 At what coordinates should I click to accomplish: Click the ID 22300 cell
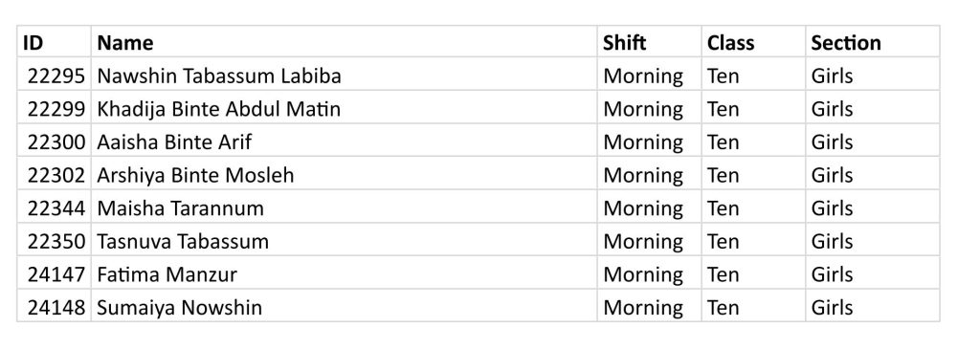tap(55, 142)
